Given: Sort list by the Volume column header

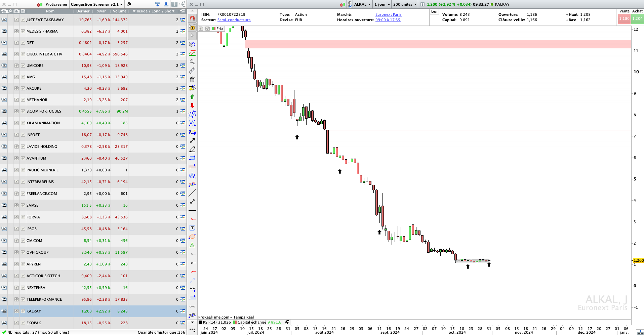Looking at the screenshot, I should click(120, 11).
